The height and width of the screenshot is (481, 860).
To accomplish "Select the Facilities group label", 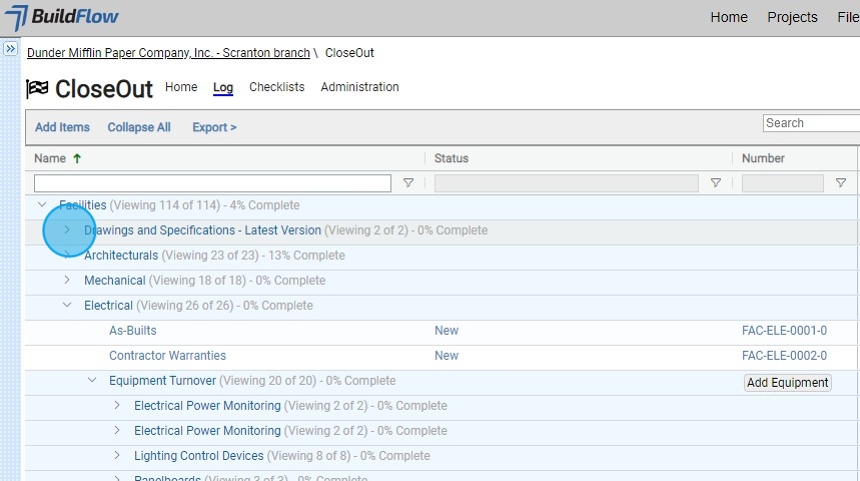I will 82,205.
